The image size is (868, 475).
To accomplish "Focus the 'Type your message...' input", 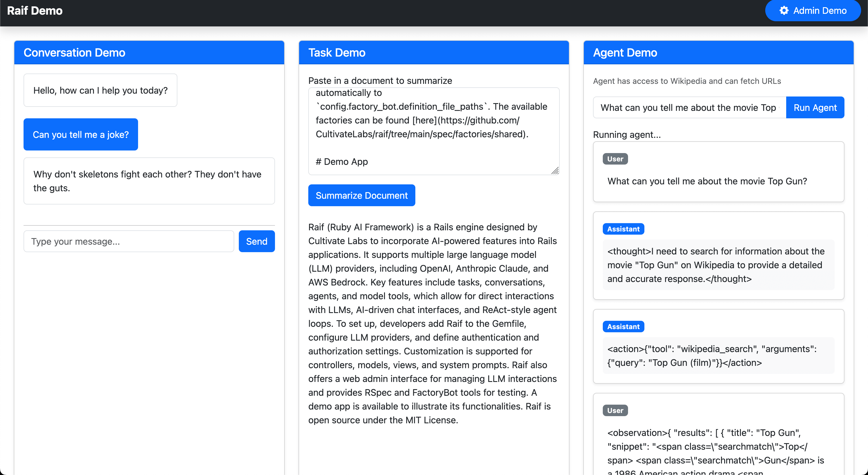I will click(129, 241).
